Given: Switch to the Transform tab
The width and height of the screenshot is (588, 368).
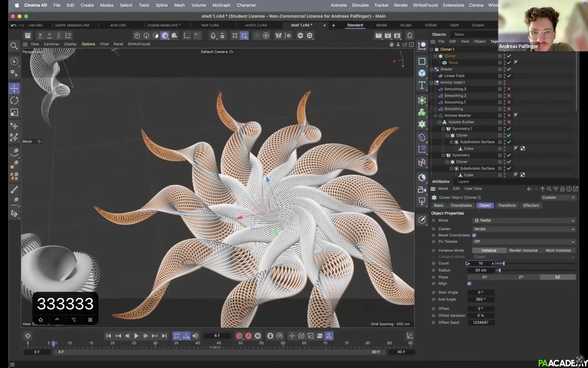Looking at the screenshot, I should tap(507, 205).
